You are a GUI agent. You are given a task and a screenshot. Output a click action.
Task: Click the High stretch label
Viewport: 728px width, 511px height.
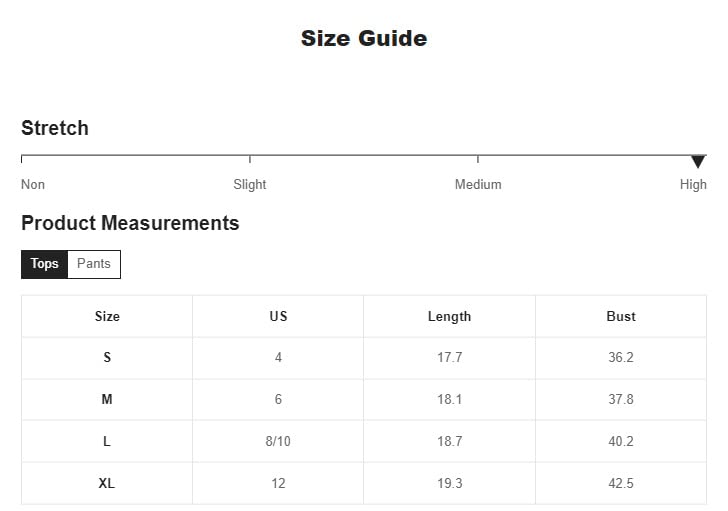(x=693, y=184)
